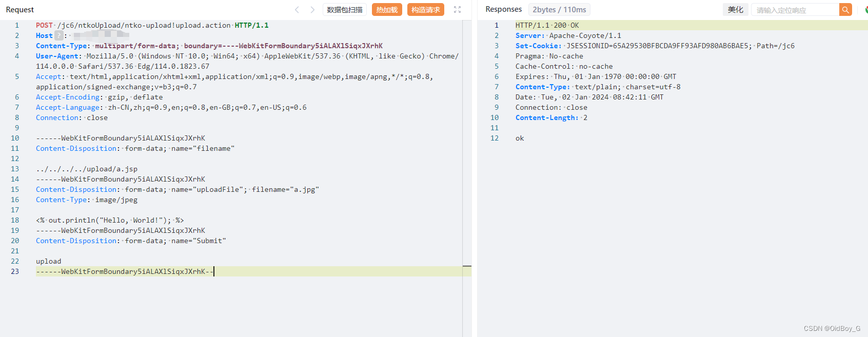This screenshot has height=337, width=868.
Task: Click line number 18 in request gutter
Action: pos(15,220)
